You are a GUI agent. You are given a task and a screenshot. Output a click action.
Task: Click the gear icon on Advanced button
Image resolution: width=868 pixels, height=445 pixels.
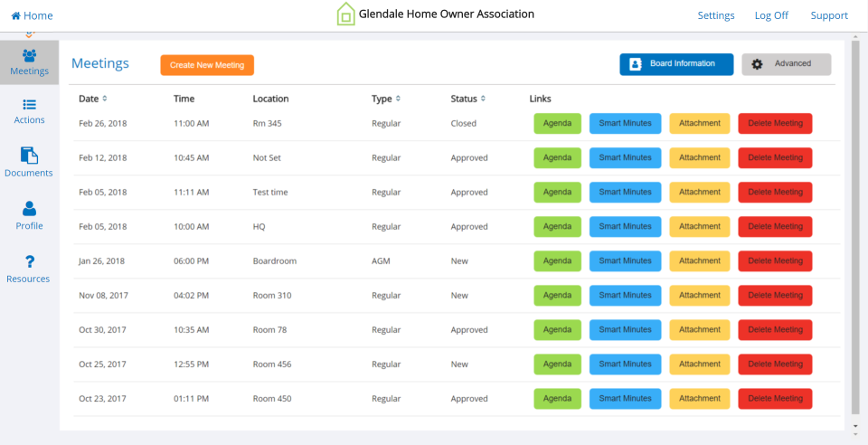coord(757,64)
